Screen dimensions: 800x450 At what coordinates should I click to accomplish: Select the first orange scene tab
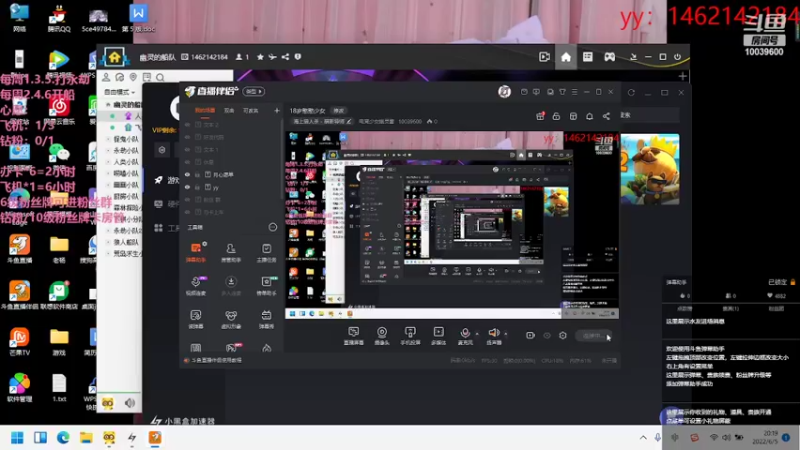pyautogui.click(x=205, y=110)
